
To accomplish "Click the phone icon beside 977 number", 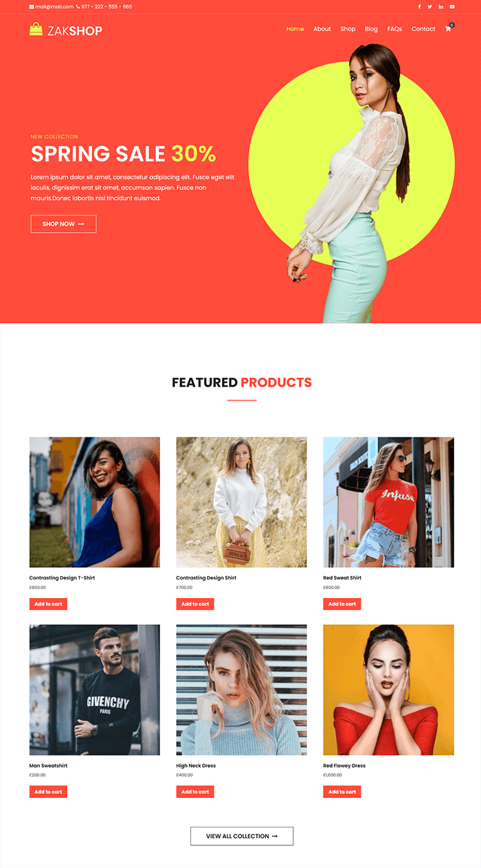I will point(78,7).
